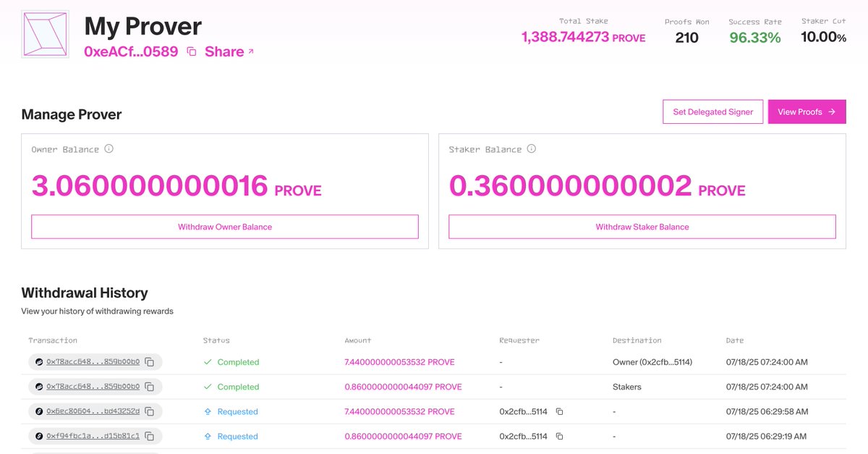This screenshot has height=454, width=868.
Task: Copy requester address in the 06:29:58 AM row
Action: [x=559, y=411]
